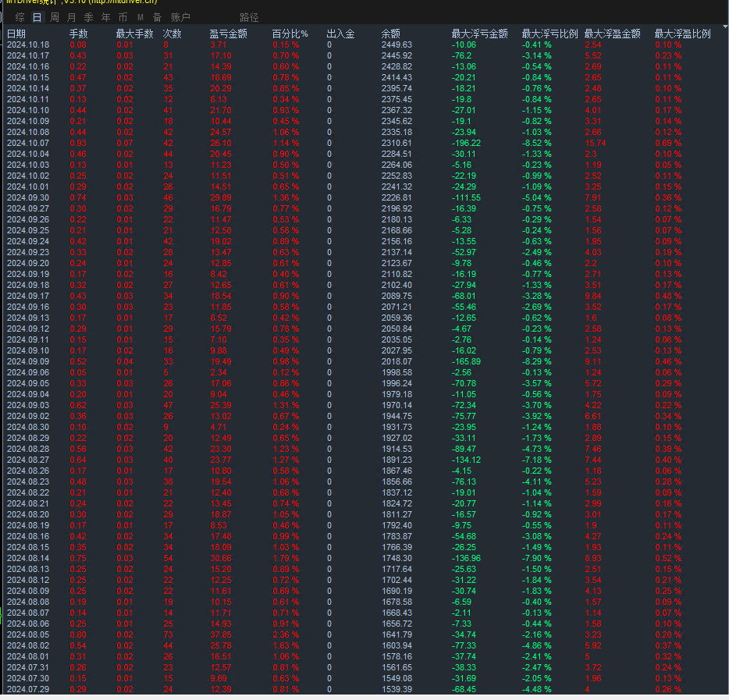Click balance 1998.58
The image size is (729, 700).
tap(397, 372)
